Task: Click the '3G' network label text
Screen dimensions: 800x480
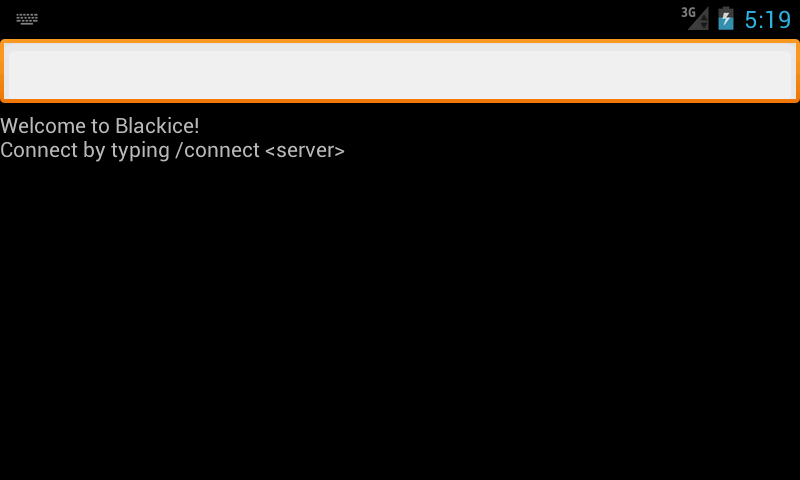Action: click(x=688, y=12)
